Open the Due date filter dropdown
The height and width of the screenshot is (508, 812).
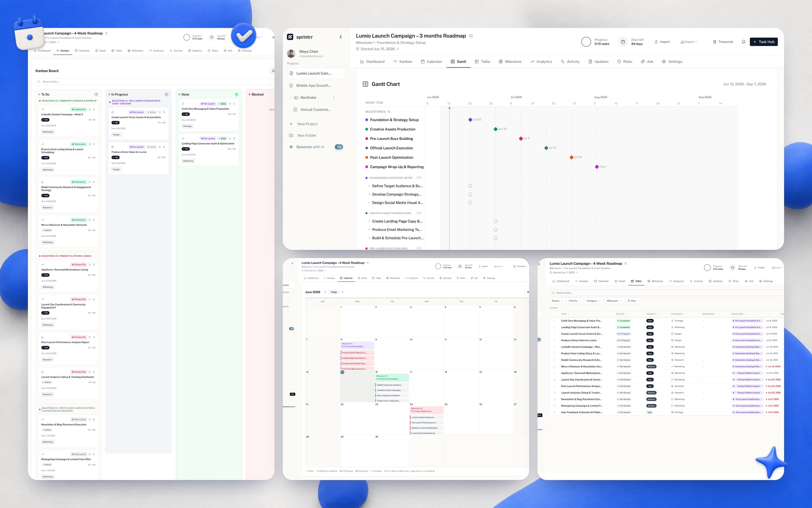coord(633,301)
